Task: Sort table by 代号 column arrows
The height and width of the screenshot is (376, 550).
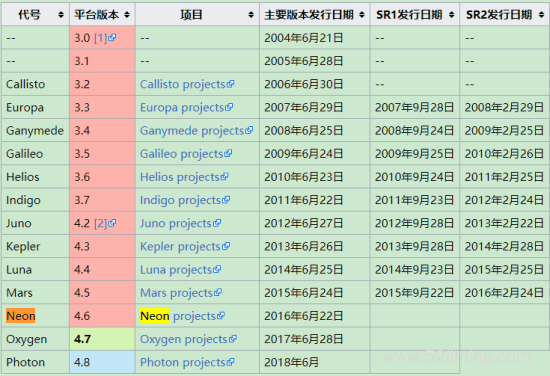Action: tap(61, 15)
